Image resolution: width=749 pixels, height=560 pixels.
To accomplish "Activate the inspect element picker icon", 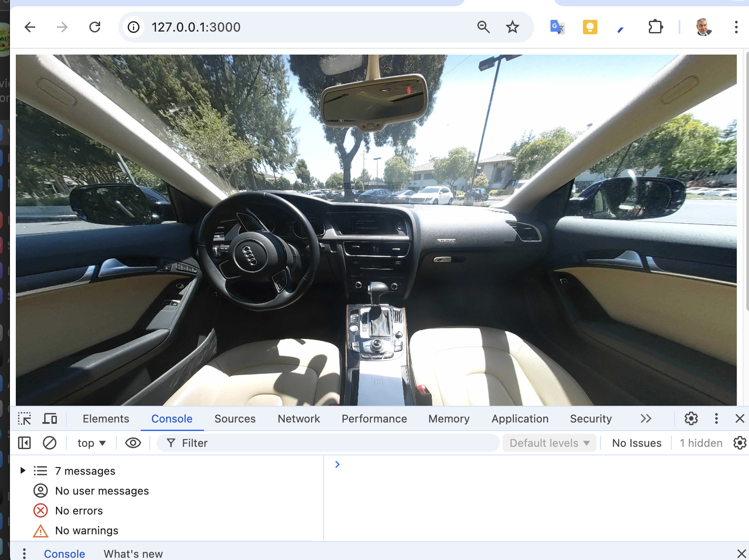I will coord(24,419).
